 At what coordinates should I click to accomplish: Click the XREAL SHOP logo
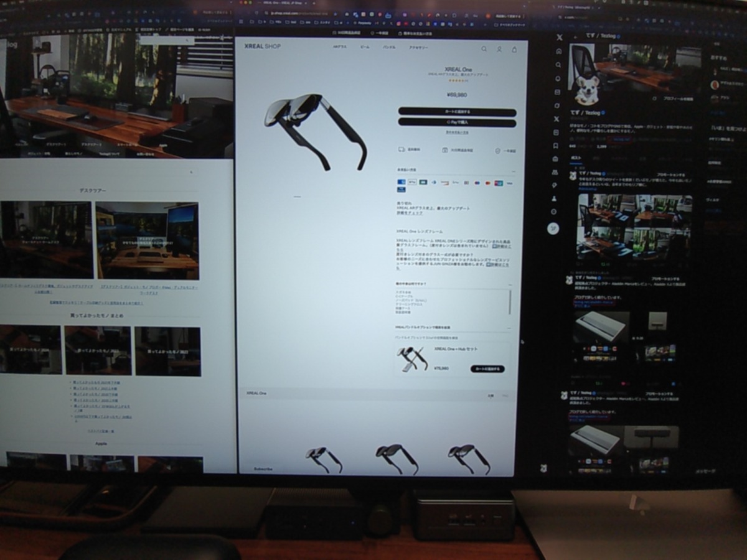pyautogui.click(x=263, y=46)
